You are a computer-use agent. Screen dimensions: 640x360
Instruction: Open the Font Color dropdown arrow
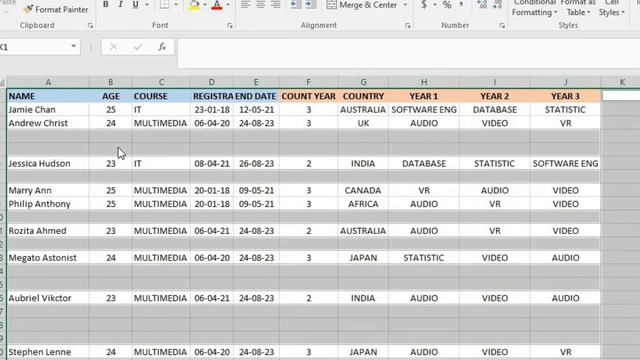[x=228, y=5]
